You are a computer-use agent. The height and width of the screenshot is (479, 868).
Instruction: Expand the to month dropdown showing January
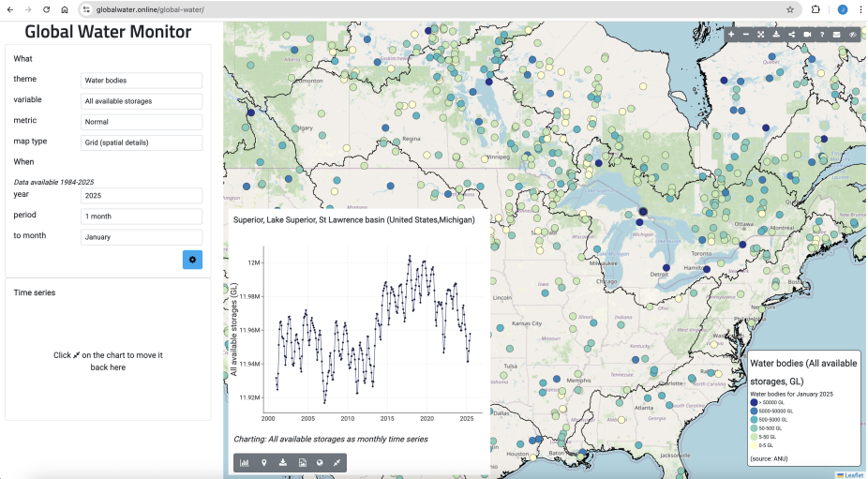(x=142, y=237)
